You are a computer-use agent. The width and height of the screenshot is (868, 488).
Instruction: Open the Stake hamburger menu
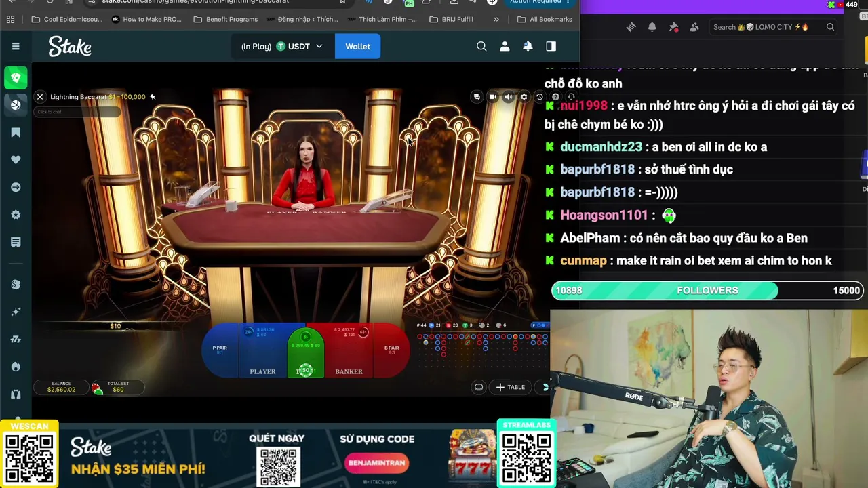[16, 46]
